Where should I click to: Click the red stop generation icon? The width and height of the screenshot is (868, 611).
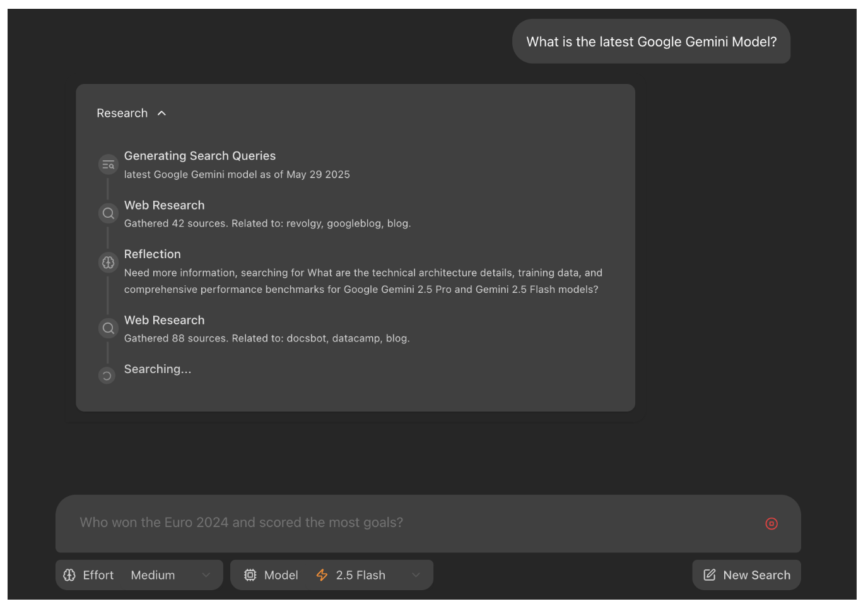coord(771,523)
